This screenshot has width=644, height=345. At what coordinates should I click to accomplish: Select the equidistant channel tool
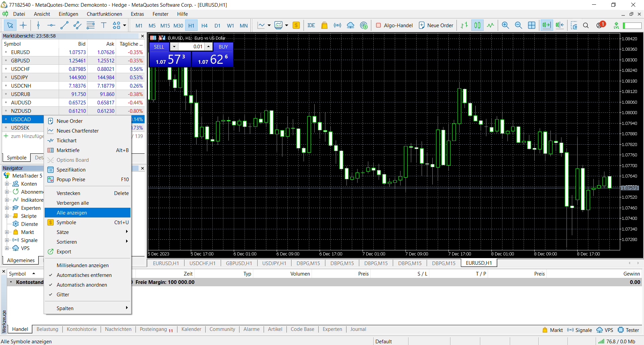pyautogui.click(x=77, y=25)
